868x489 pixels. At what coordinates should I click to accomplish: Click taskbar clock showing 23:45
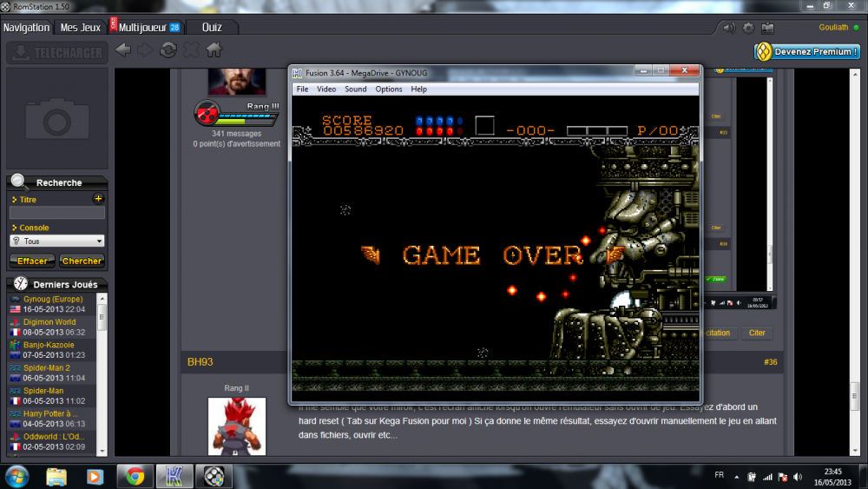coord(832,477)
